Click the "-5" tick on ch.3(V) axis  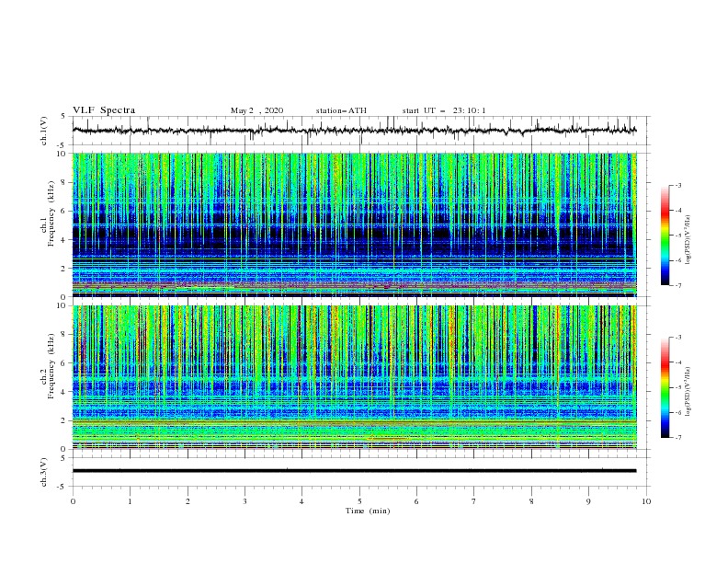(63, 487)
